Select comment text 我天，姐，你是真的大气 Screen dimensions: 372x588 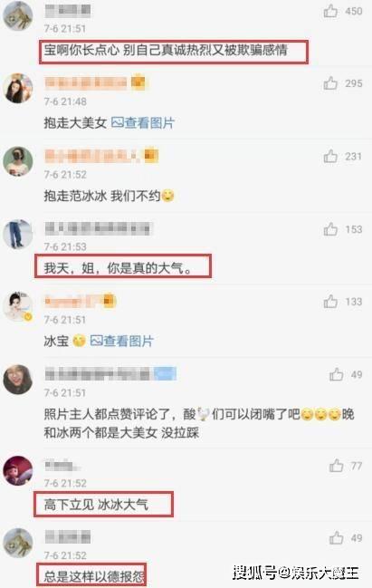[118, 268]
